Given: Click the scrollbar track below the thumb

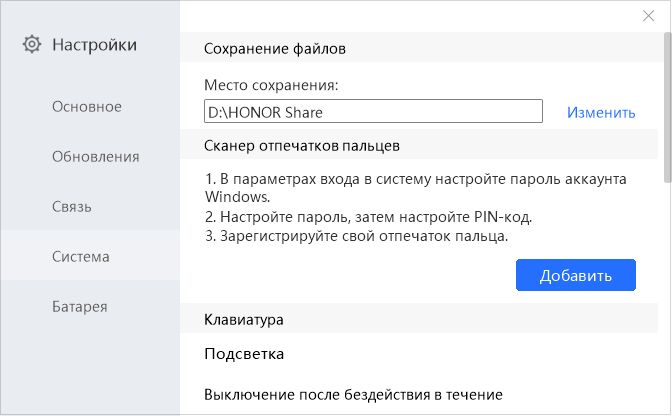Looking at the screenshot, I should 667,300.
